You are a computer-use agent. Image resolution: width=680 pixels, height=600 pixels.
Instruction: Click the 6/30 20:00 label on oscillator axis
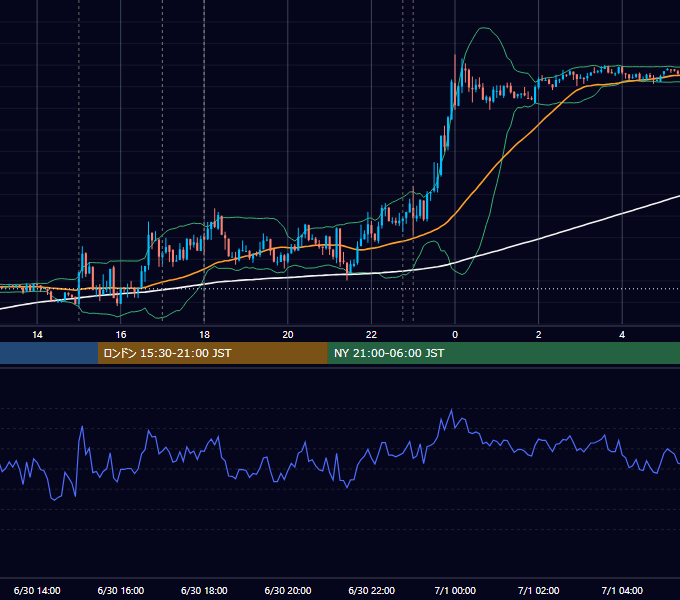[x=288, y=590]
